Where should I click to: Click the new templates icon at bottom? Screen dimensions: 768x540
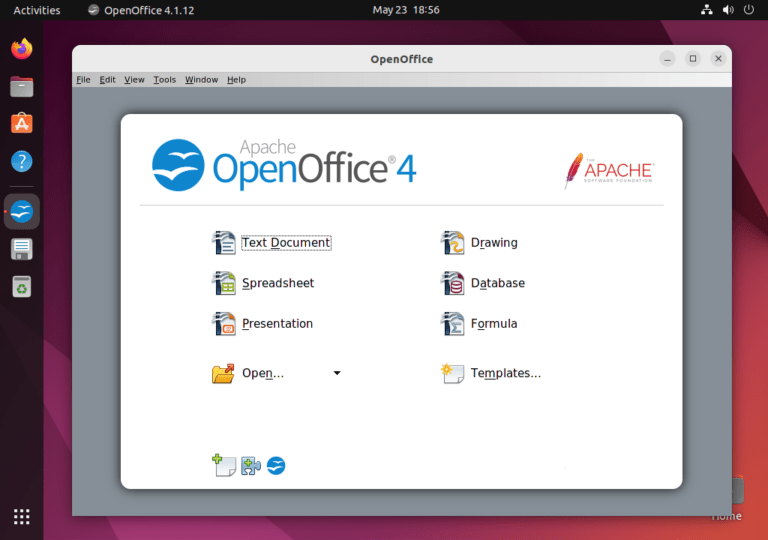coord(223,465)
